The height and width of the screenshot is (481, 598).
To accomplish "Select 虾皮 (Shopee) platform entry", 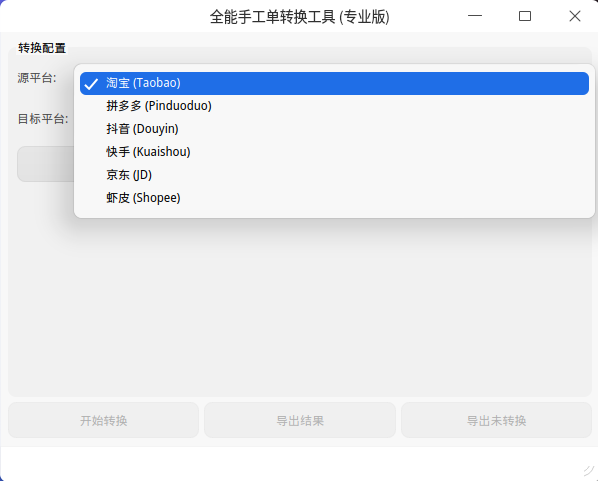I will (x=334, y=198).
